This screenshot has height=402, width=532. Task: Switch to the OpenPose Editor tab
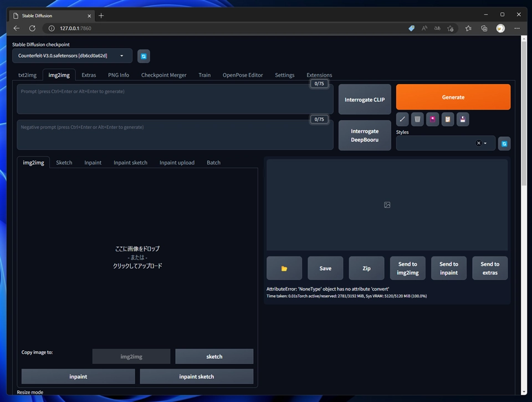[x=243, y=75]
